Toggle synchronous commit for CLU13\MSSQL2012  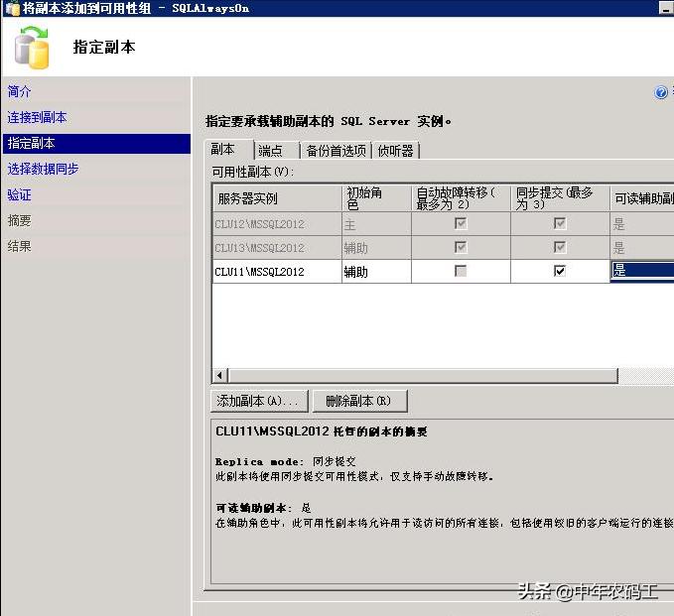pos(560,247)
